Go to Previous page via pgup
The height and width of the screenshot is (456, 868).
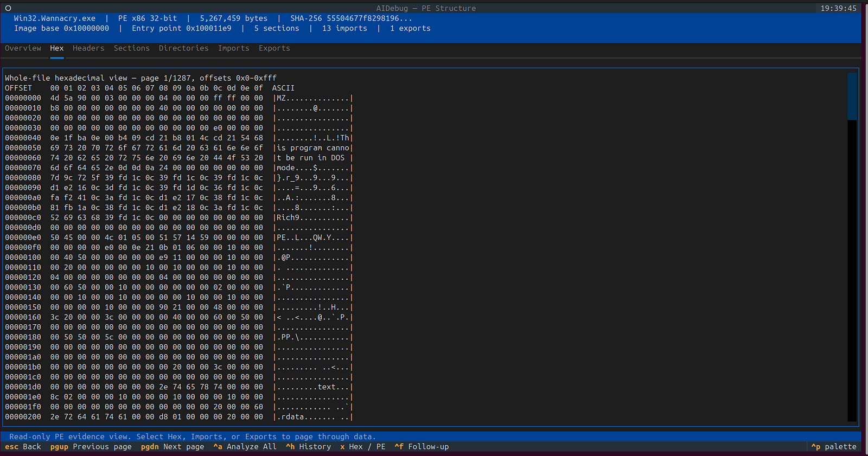91,447
